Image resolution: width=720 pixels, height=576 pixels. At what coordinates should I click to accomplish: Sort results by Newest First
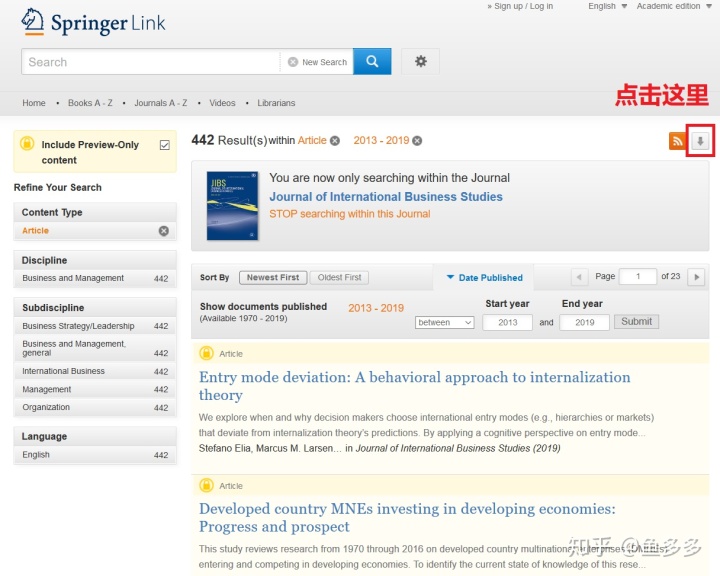[x=273, y=277]
